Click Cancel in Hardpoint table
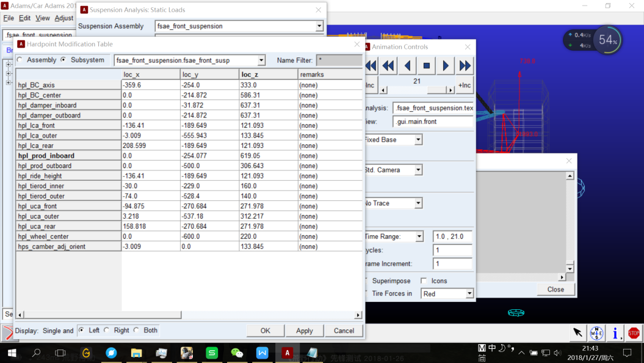Screen dimensions: 644x363 coord(344,331)
